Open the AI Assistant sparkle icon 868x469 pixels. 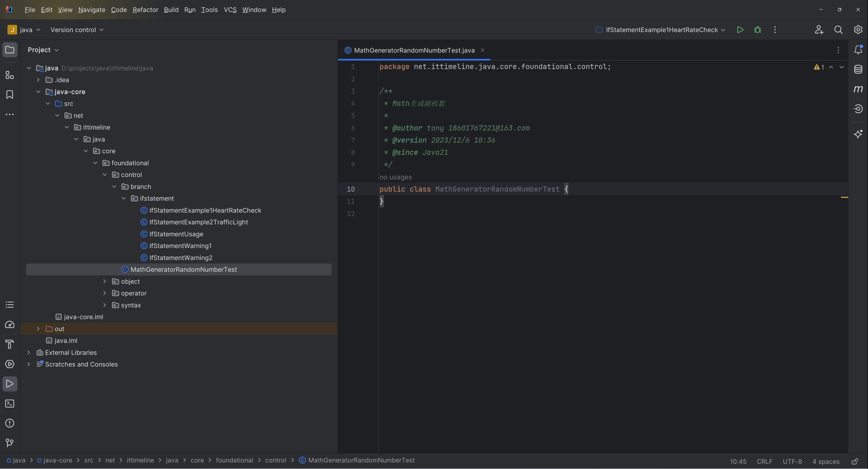[858, 134]
